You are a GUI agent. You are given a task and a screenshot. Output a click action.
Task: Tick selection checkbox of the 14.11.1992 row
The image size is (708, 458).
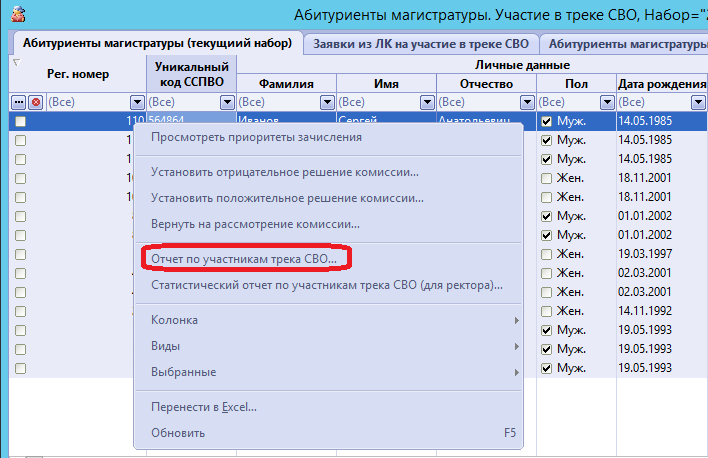point(20,311)
